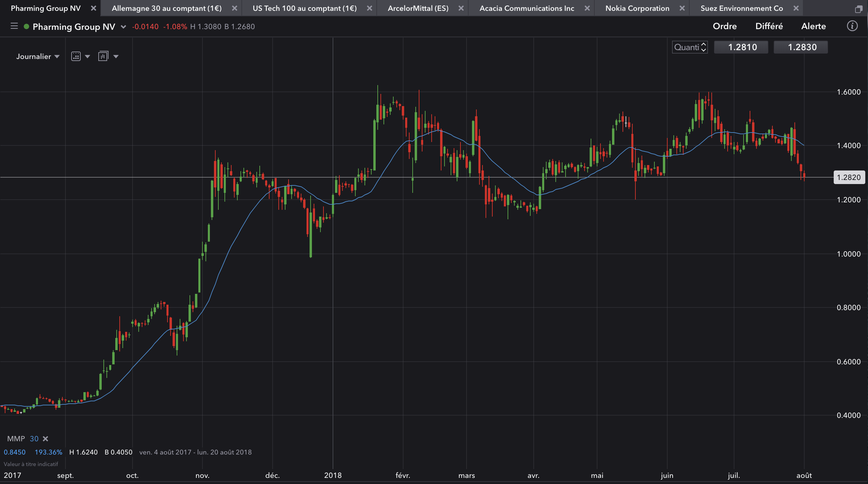Switch to the Acacia Communications Inc tab
This screenshot has height=484, width=868.
[527, 8]
